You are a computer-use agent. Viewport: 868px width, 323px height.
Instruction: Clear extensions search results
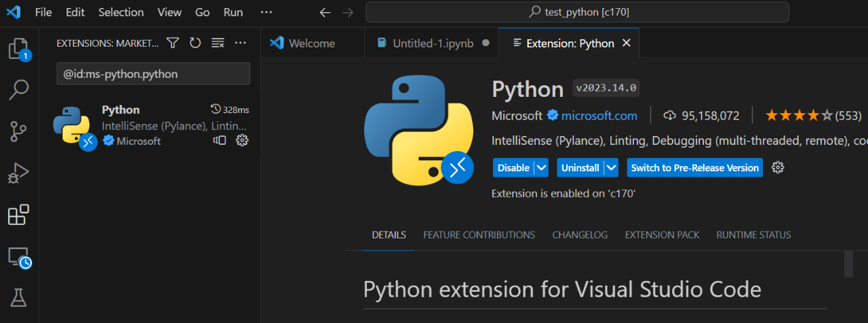pos(218,43)
